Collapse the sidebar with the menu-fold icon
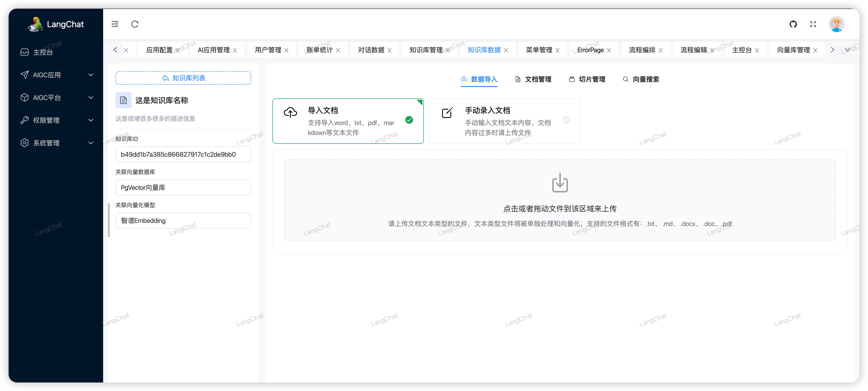 coord(115,24)
